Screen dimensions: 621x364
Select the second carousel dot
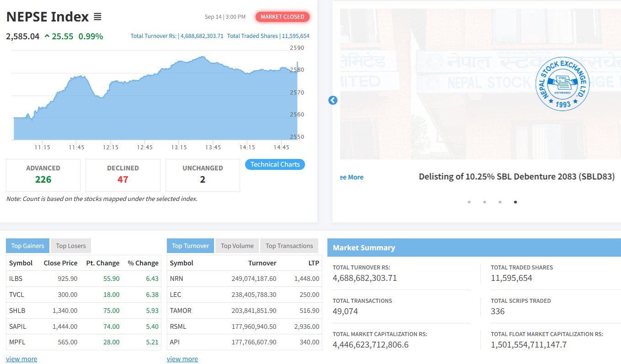[x=485, y=202]
